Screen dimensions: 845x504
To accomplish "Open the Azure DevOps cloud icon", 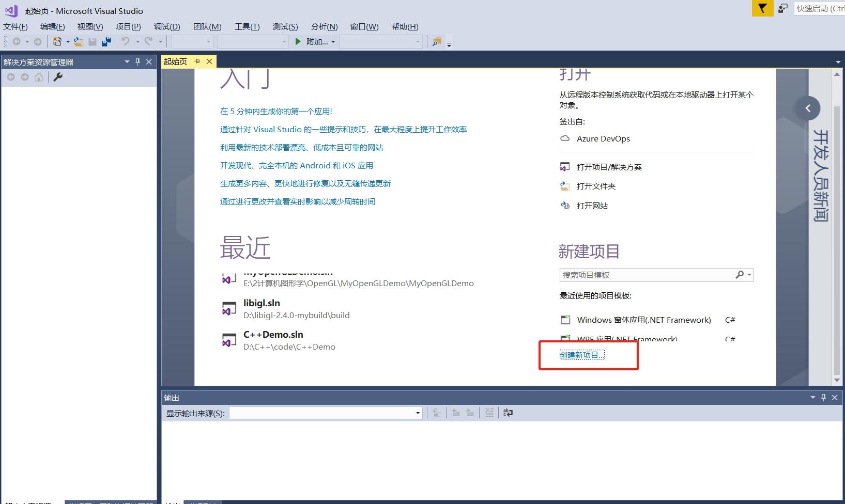I will point(565,138).
